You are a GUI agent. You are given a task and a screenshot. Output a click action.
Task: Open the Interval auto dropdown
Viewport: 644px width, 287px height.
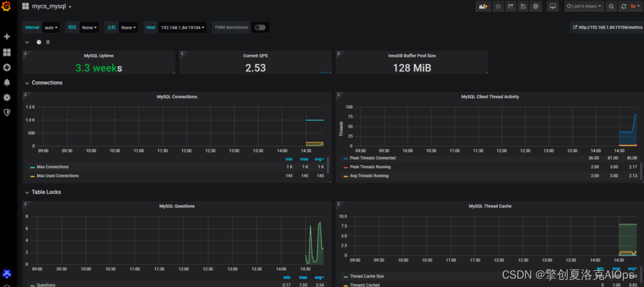coord(51,27)
